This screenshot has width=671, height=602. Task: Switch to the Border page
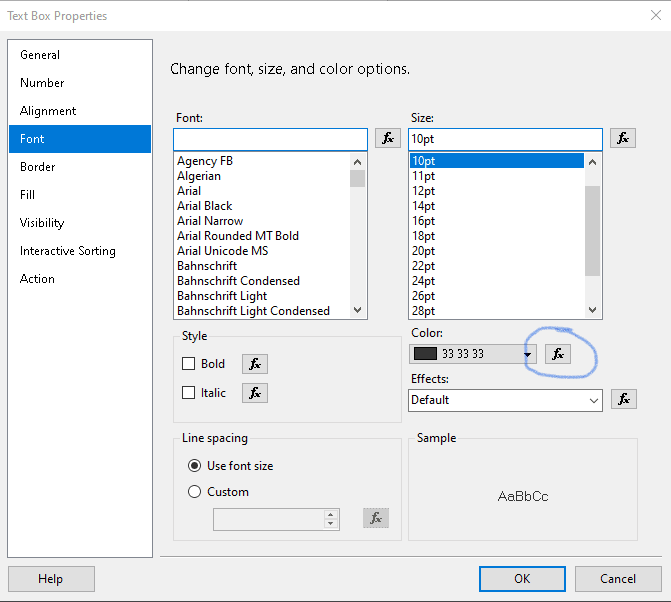[38, 167]
